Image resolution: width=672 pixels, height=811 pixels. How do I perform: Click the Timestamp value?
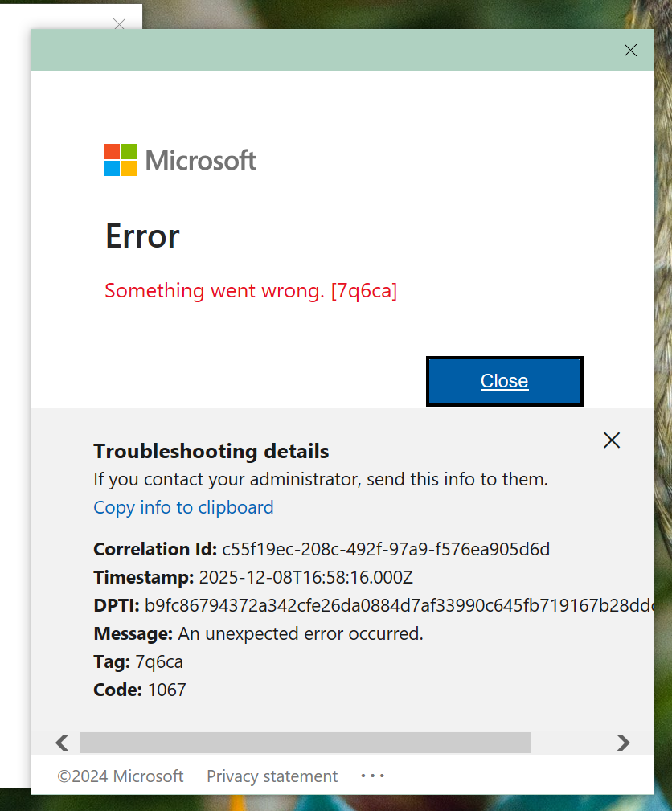(306, 577)
